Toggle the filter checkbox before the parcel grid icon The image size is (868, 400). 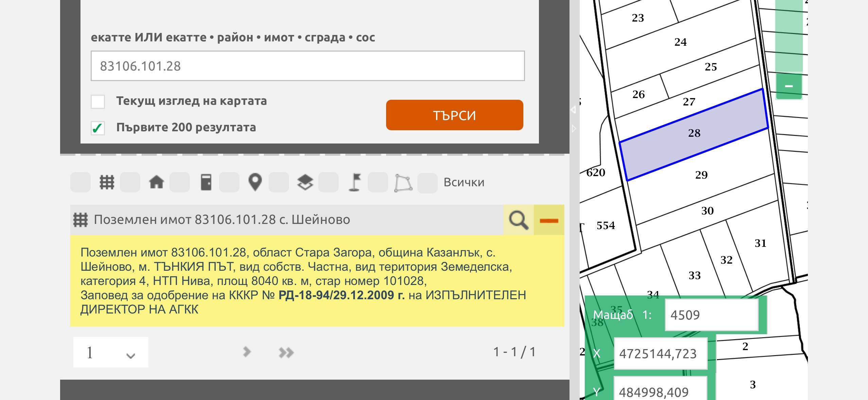pos(80,182)
